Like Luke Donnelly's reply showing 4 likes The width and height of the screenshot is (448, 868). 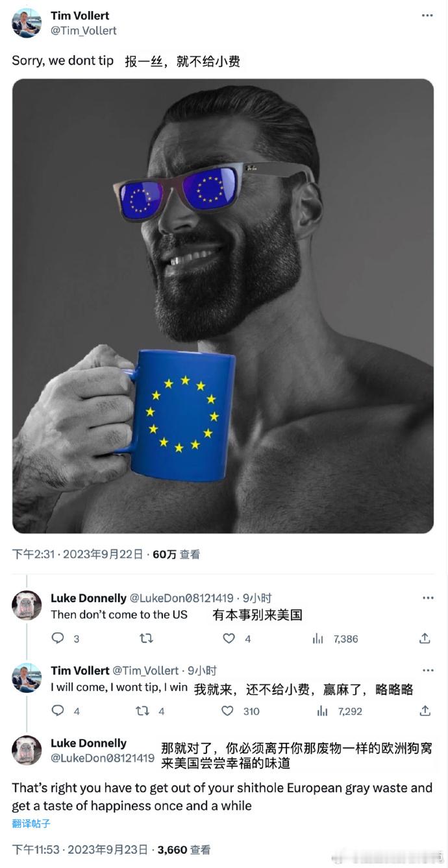[x=229, y=638]
